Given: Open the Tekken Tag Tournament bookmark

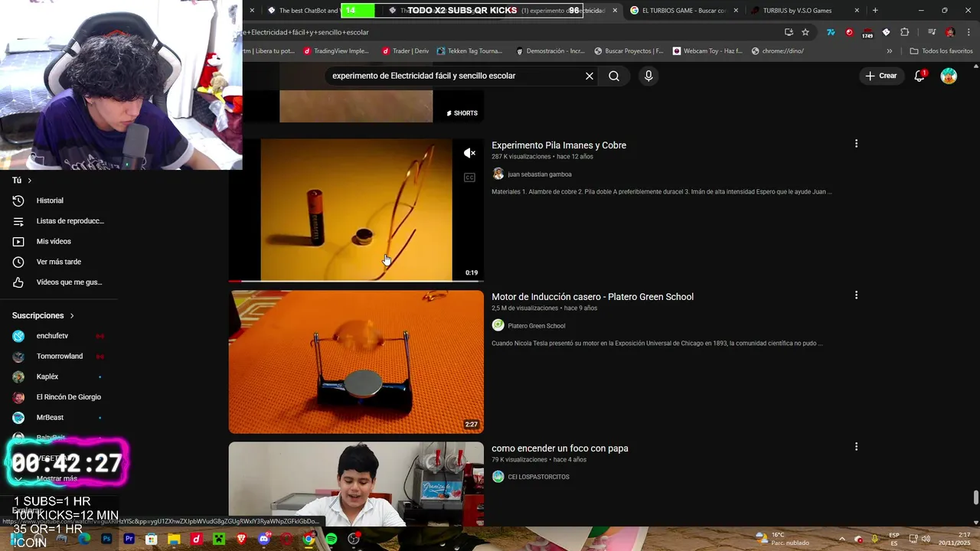Looking at the screenshot, I should [469, 51].
